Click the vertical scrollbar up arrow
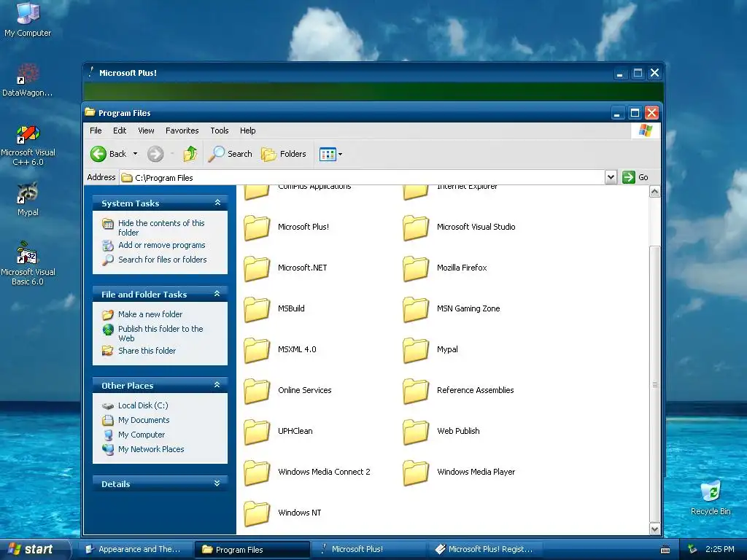Viewport: 747px width, 560px height. 654,192
